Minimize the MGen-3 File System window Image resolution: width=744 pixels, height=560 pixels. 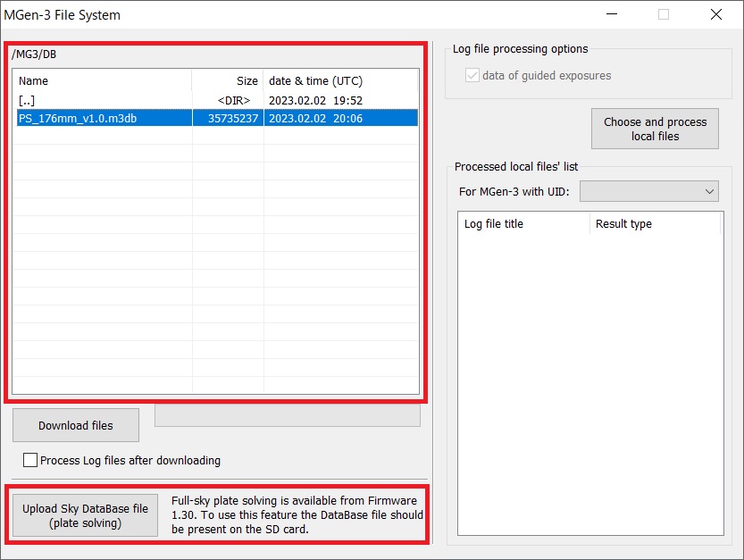tap(612, 14)
